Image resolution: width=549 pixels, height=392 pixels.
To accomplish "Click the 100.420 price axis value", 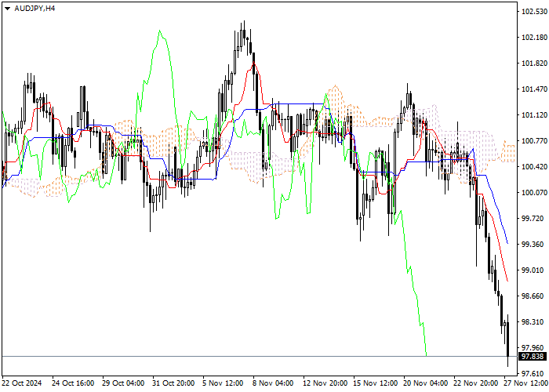I will (x=534, y=166).
